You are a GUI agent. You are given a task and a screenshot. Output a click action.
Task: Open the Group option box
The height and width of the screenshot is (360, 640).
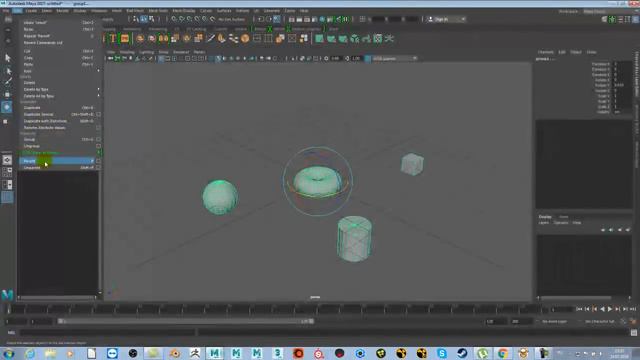point(98,139)
